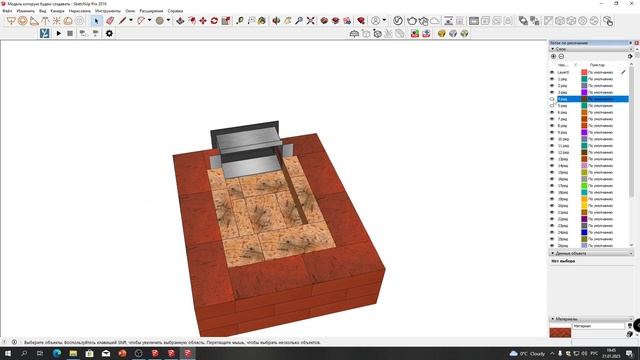640x360 pixels.
Task: Activate the Push/Pull tool
Action: [180, 21]
